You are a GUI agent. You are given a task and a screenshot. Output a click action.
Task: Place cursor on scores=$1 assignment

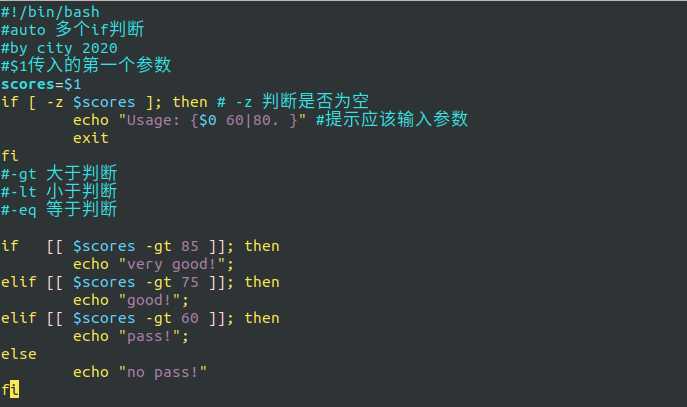click(41, 84)
